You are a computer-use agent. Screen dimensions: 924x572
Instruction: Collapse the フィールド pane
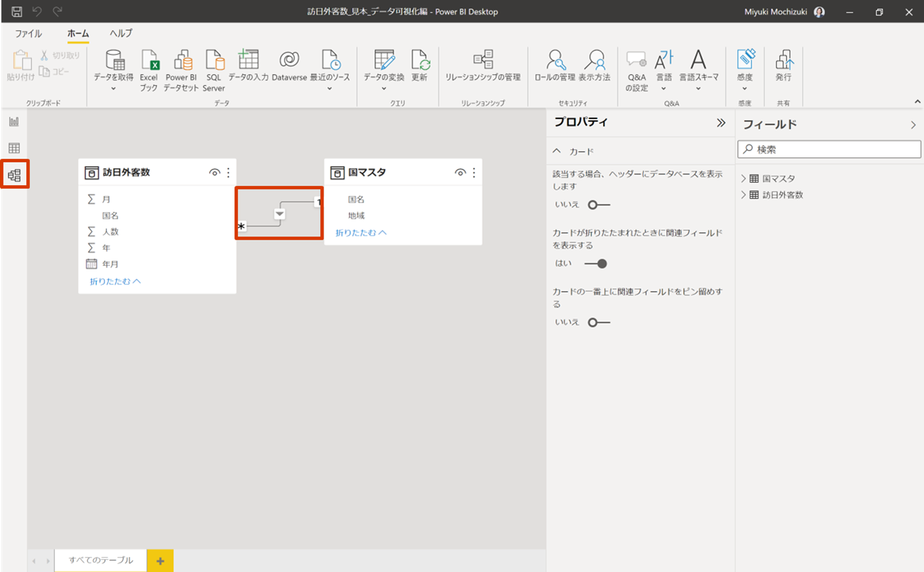pyautogui.click(x=913, y=125)
